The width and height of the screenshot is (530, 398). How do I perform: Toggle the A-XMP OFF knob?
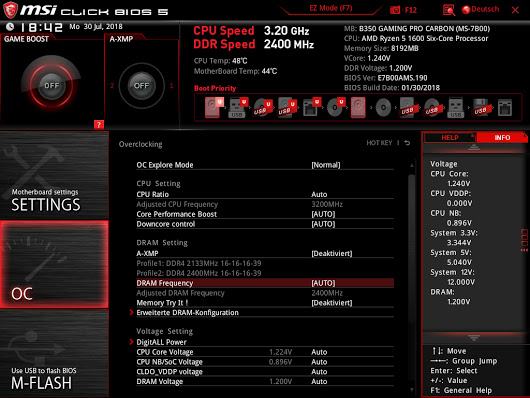tap(141, 86)
